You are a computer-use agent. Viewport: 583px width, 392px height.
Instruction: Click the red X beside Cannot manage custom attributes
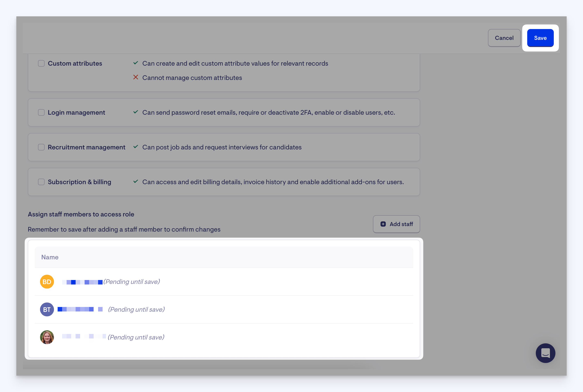[x=136, y=77]
